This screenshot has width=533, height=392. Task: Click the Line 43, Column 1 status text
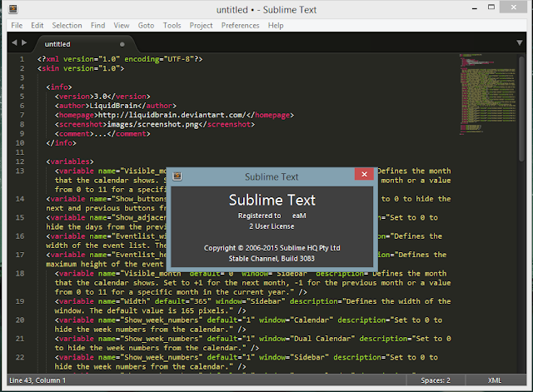click(37, 380)
